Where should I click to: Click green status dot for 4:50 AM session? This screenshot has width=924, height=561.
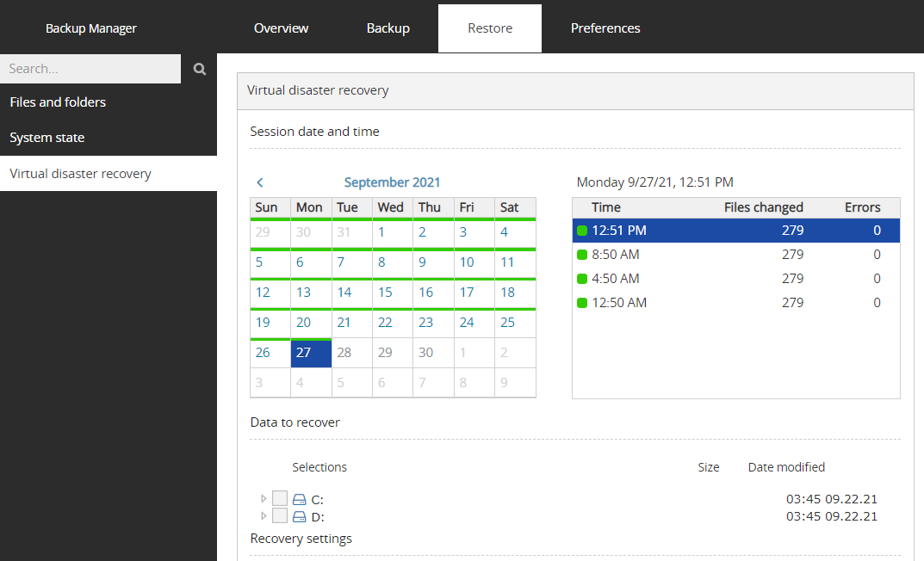582,279
